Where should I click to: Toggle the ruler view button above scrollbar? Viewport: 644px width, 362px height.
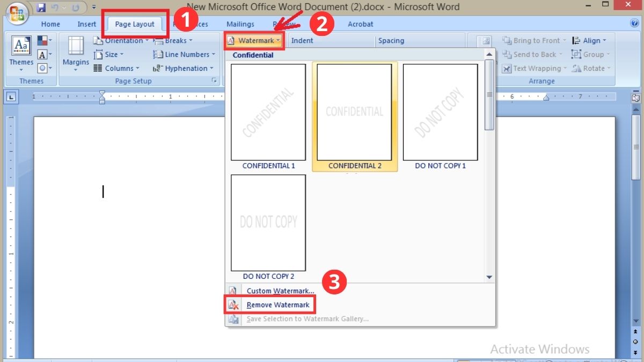coord(636,98)
